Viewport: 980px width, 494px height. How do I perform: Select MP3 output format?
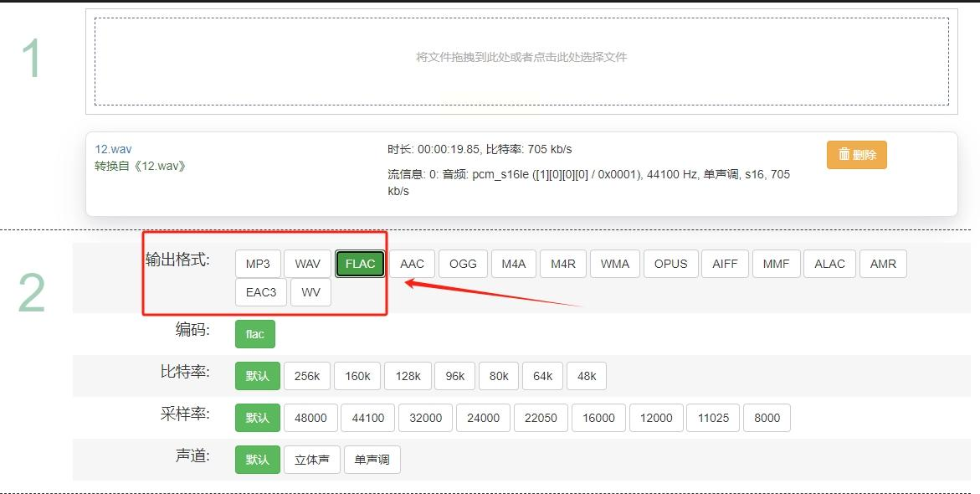(258, 264)
